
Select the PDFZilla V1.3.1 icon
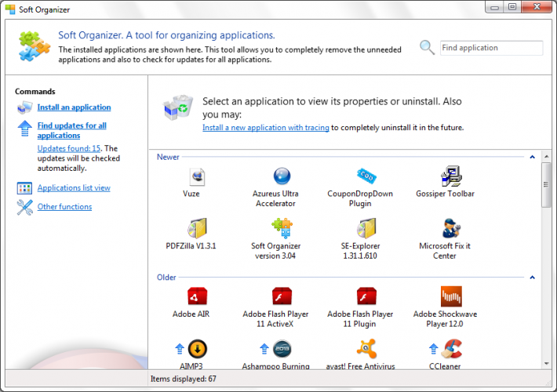click(x=197, y=228)
